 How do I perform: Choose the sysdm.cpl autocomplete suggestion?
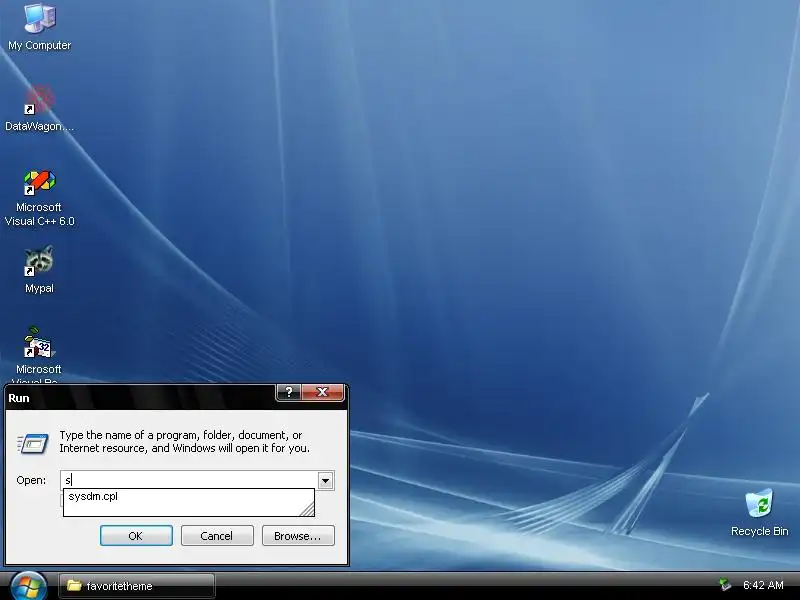click(x=188, y=496)
